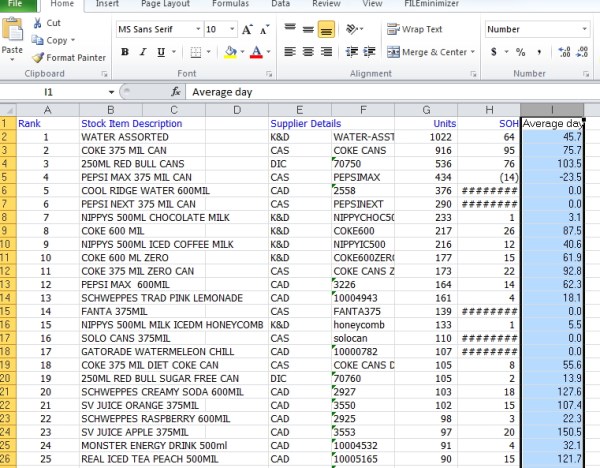Click the Average day value 103.5

click(569, 164)
